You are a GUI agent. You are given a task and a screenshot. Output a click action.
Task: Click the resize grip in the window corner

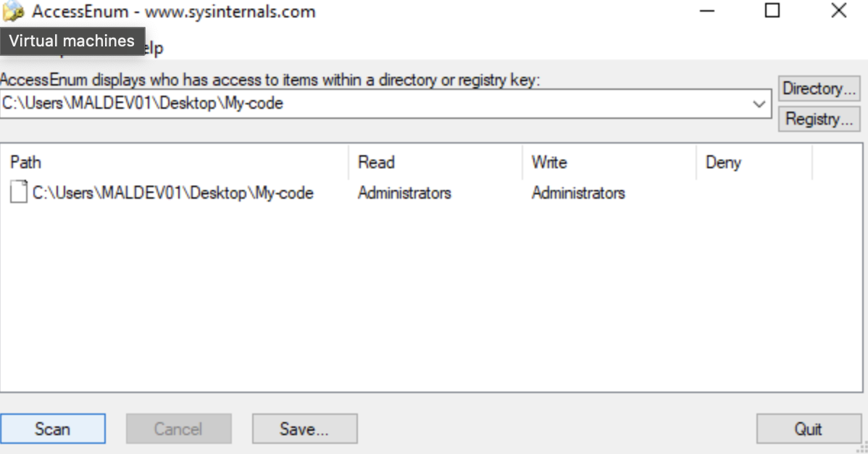(x=861, y=447)
